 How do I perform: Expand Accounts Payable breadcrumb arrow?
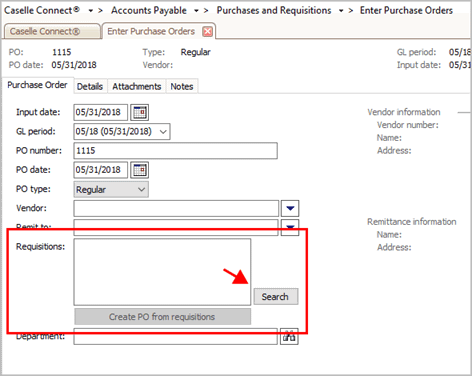tap(196, 11)
